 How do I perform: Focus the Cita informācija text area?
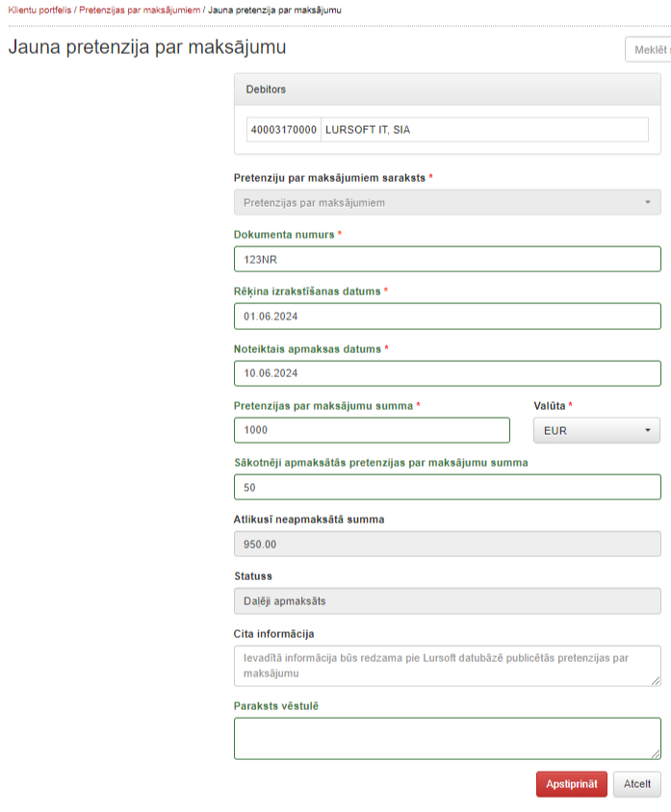tap(447, 666)
